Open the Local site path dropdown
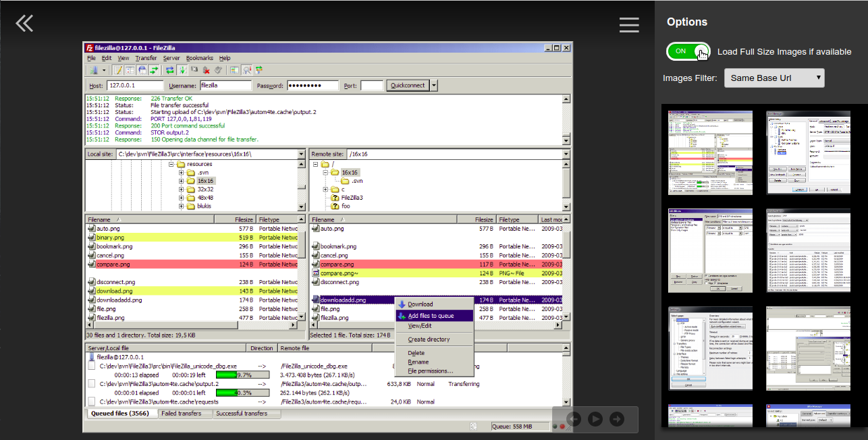Image resolution: width=868 pixels, height=440 pixels. (x=301, y=154)
